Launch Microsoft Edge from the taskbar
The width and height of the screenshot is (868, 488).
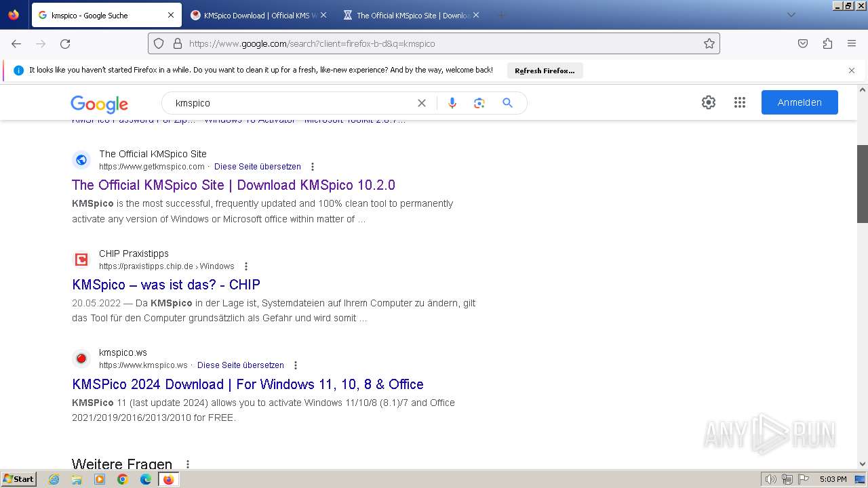click(146, 479)
